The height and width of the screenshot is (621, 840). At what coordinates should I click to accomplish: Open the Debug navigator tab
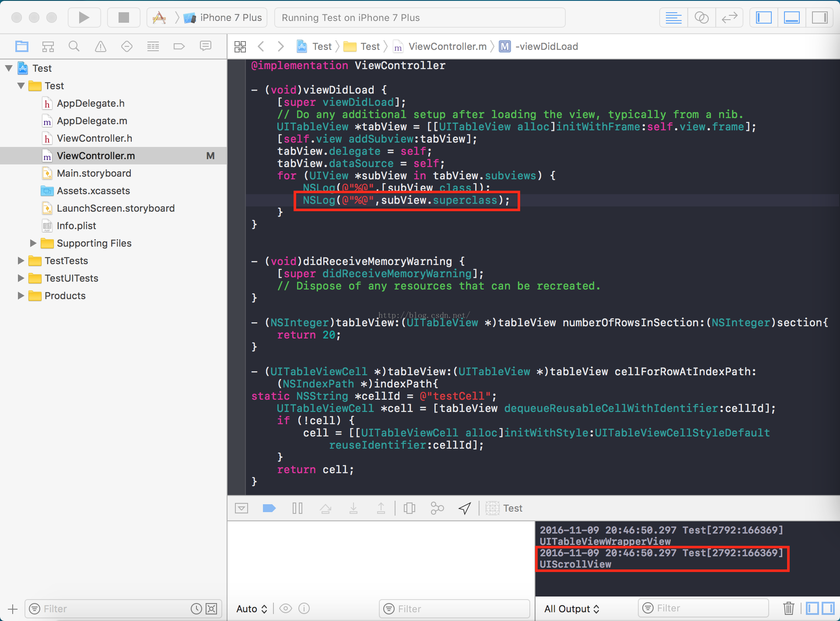(153, 46)
